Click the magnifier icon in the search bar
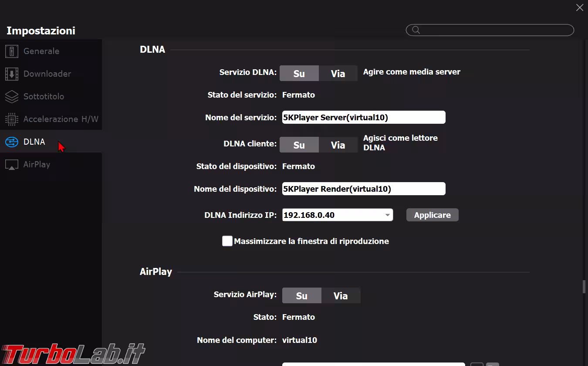Screen dimensions: 588x366 (416, 30)
